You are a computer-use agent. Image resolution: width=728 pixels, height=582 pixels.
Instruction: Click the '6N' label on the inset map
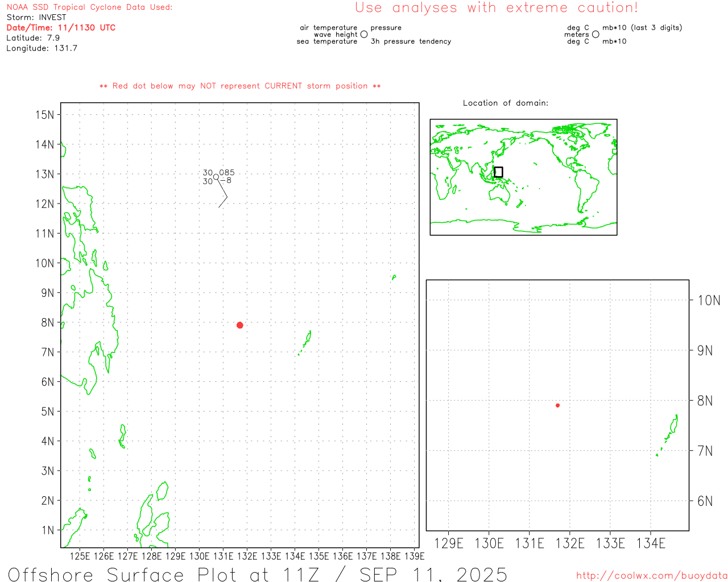point(705,501)
